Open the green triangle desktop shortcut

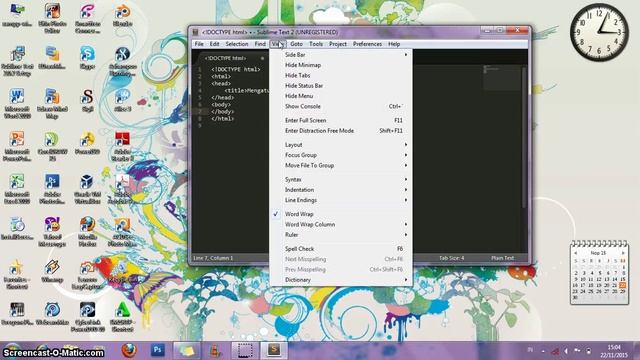[x=122, y=317]
